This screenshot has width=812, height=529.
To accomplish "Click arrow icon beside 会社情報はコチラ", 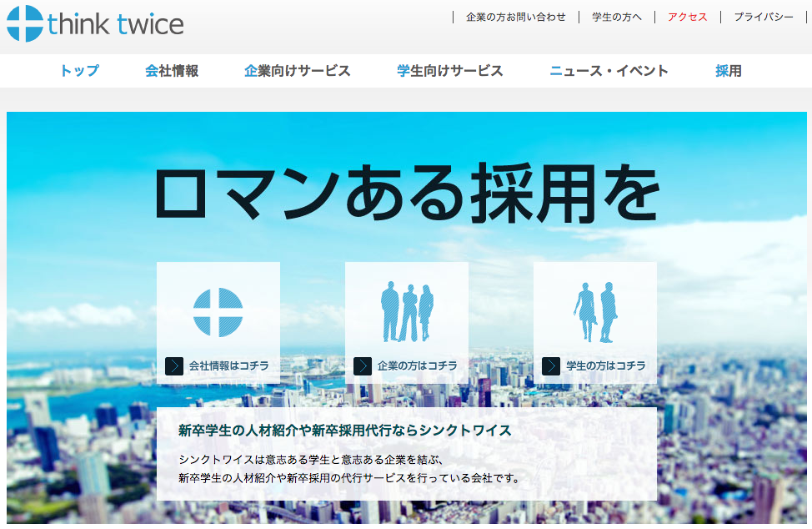I will tap(174, 366).
